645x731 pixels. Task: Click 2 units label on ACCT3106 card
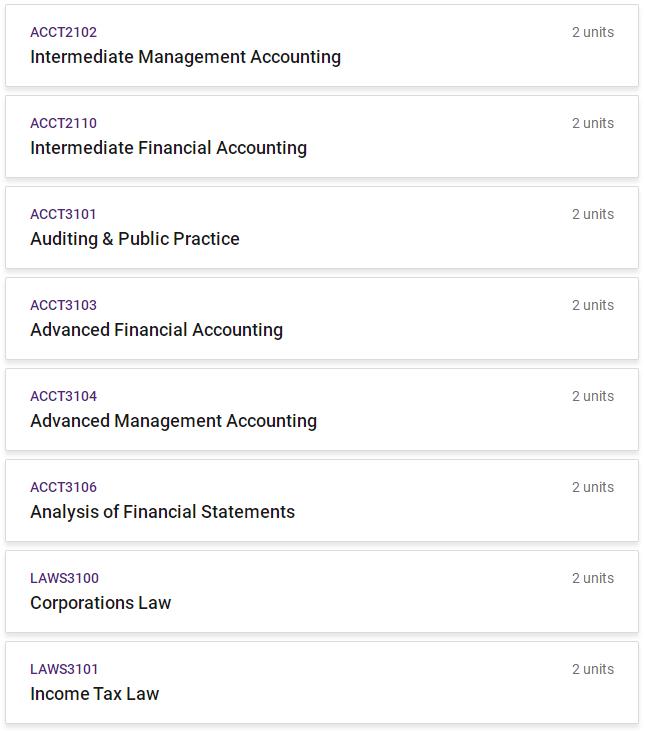593,487
